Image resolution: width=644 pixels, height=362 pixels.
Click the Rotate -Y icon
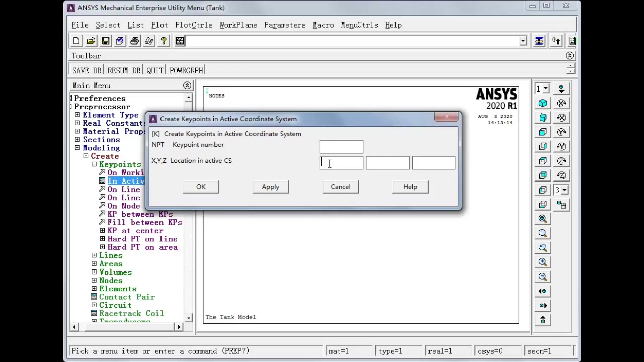click(x=561, y=132)
